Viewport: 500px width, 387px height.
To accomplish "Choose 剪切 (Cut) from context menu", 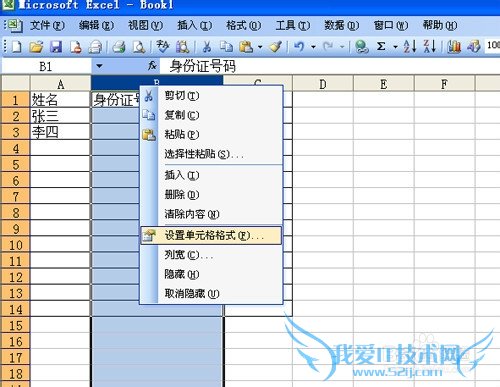I will 211,96.
